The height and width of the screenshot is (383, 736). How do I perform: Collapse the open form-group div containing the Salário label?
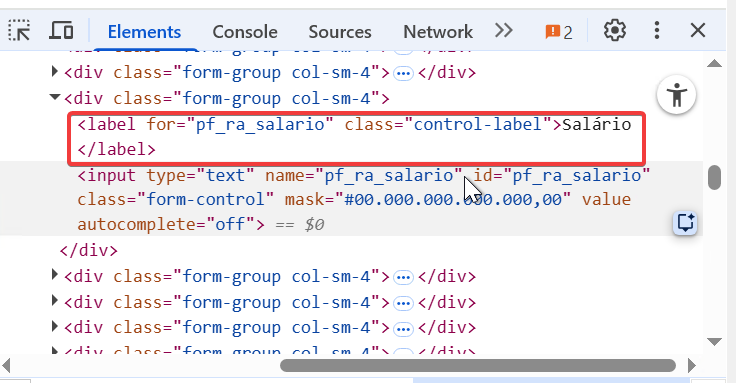coord(55,97)
